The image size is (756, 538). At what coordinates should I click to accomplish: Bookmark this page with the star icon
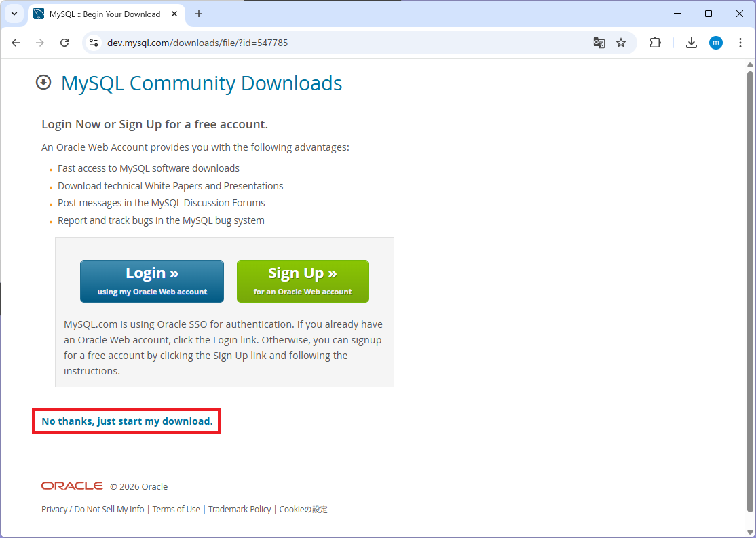pyautogui.click(x=621, y=42)
